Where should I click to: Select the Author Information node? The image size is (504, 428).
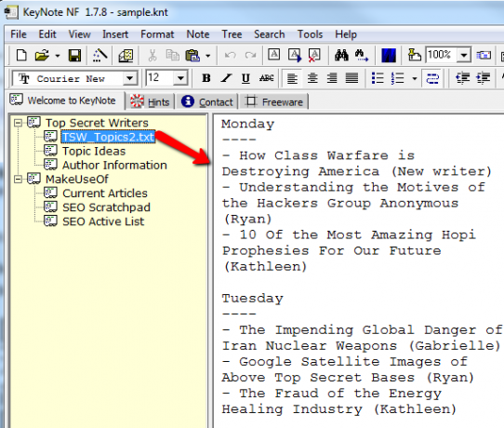(x=114, y=165)
